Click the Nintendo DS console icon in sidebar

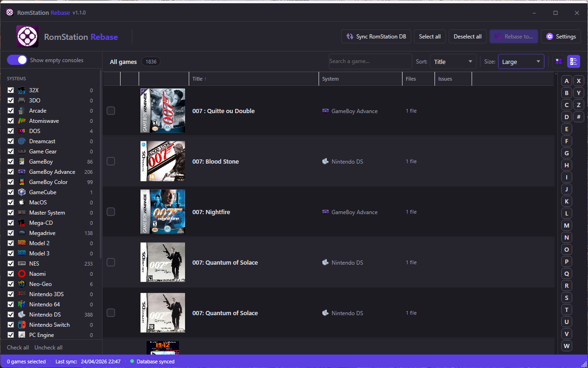(22, 315)
